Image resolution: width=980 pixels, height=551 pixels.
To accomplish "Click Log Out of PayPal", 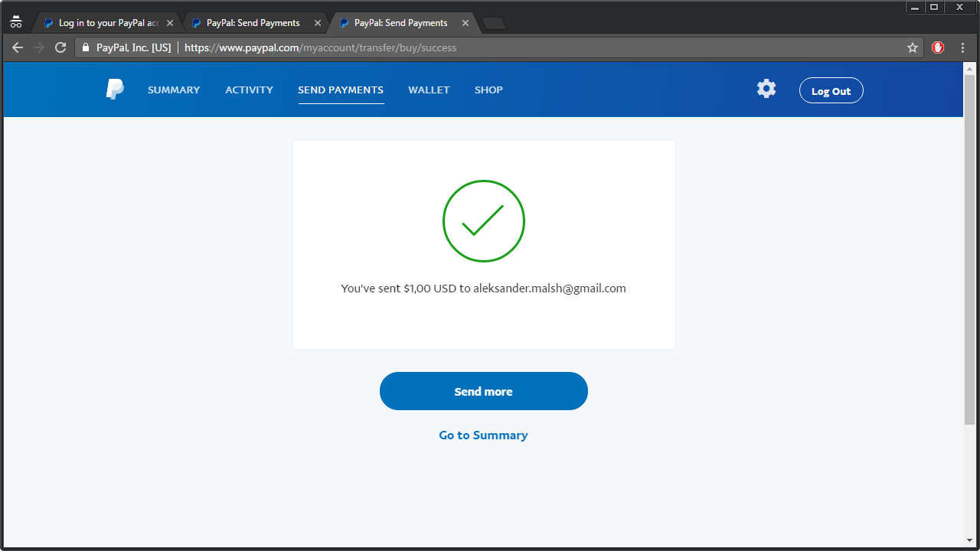I will (831, 90).
